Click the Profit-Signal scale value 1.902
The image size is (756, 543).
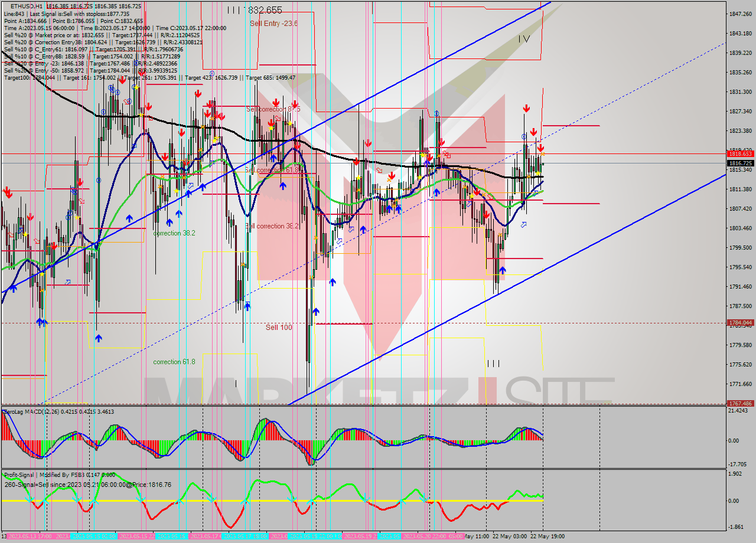click(x=736, y=473)
